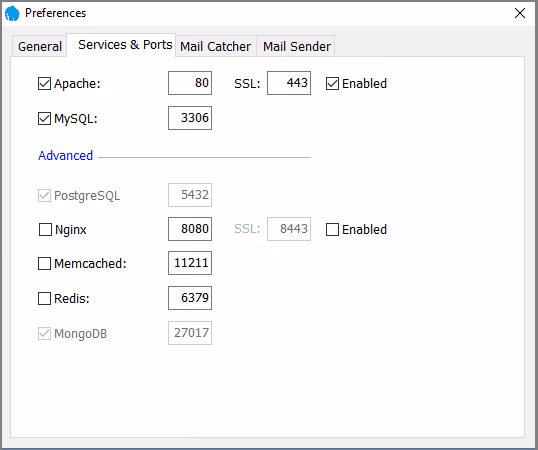The width and height of the screenshot is (538, 450).
Task: Click the Nginx port field 8080
Action: [x=190, y=229]
